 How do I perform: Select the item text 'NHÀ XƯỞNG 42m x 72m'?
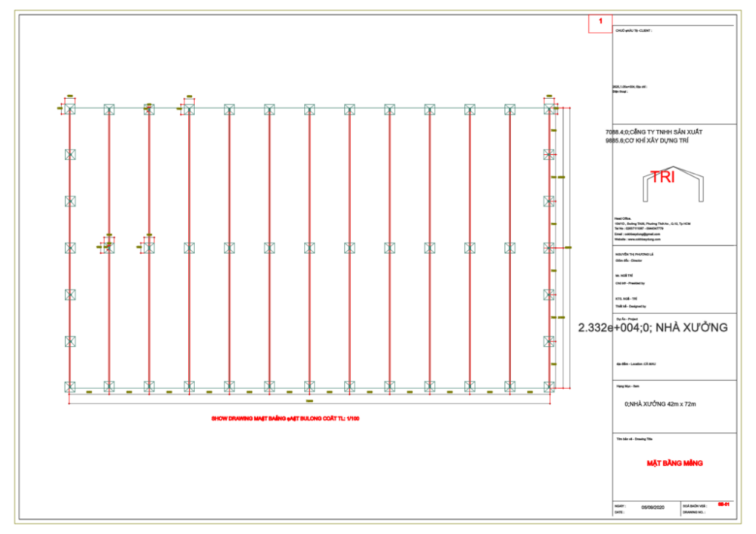point(662,404)
